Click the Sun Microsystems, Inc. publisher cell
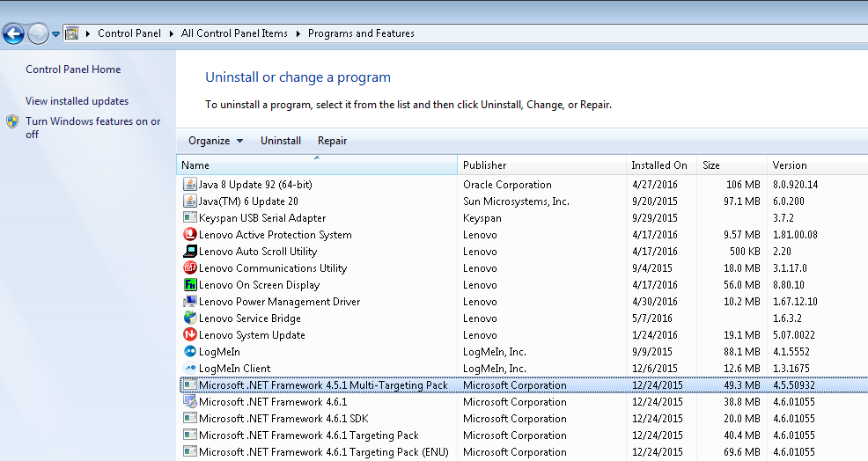Viewport: 868px width, 461px height. tap(516, 201)
